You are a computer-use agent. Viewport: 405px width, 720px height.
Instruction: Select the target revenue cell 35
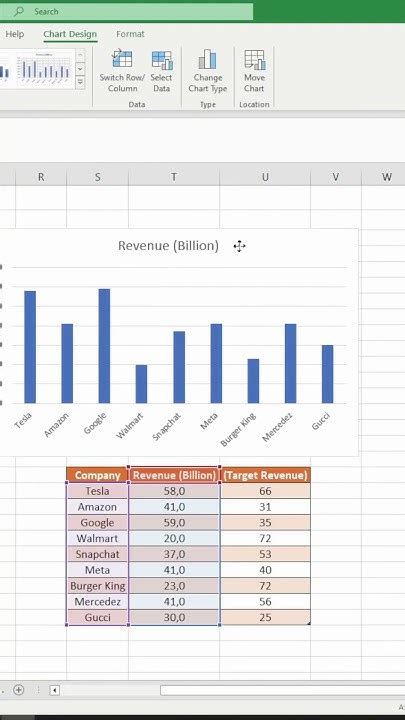(x=265, y=523)
